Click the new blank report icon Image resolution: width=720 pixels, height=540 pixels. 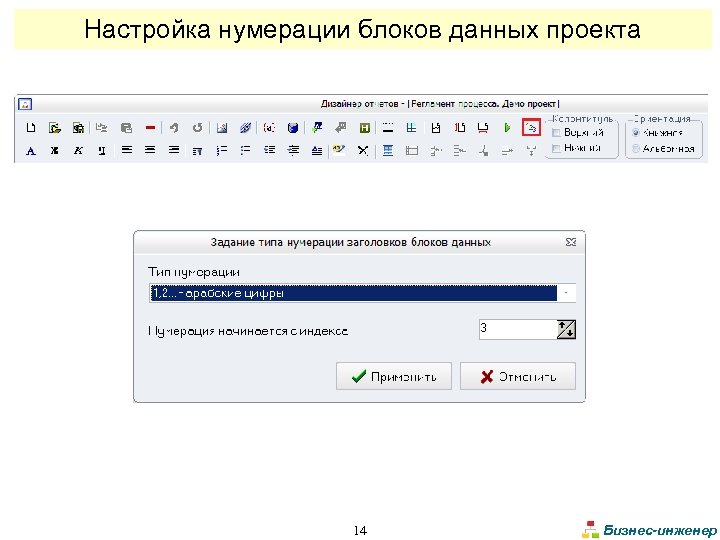(x=31, y=128)
